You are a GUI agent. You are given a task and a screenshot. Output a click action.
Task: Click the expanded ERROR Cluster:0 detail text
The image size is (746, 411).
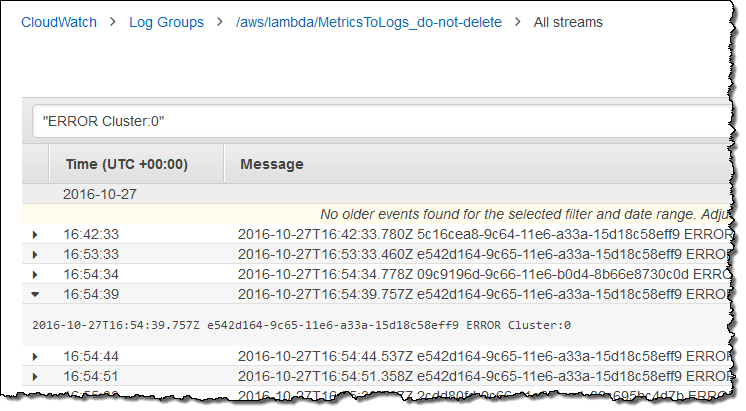301,325
